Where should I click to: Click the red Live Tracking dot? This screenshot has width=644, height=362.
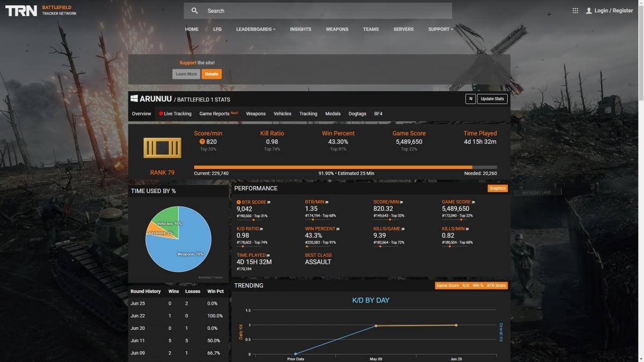pos(161,114)
